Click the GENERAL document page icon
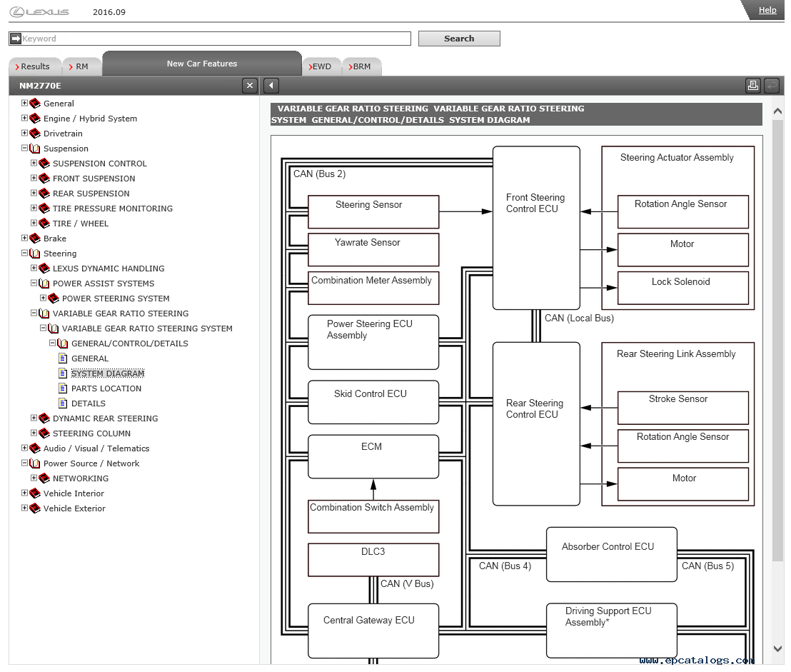The image size is (791, 672). (63, 358)
